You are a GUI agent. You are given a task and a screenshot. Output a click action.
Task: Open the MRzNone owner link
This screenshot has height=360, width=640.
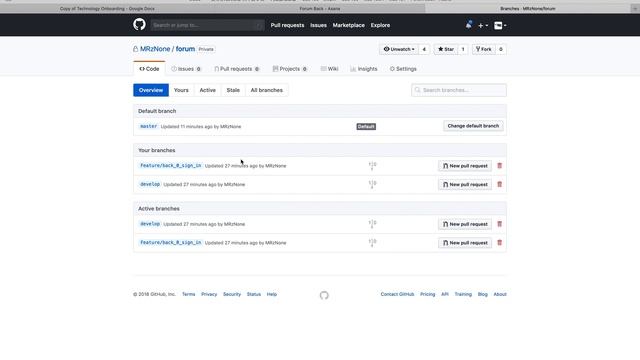point(155,49)
